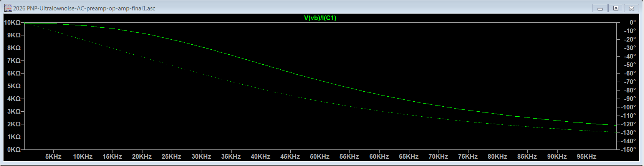The height and width of the screenshot is (166, 644).
Task: Click the 2KΩ left axis label
Action: (x=14, y=124)
